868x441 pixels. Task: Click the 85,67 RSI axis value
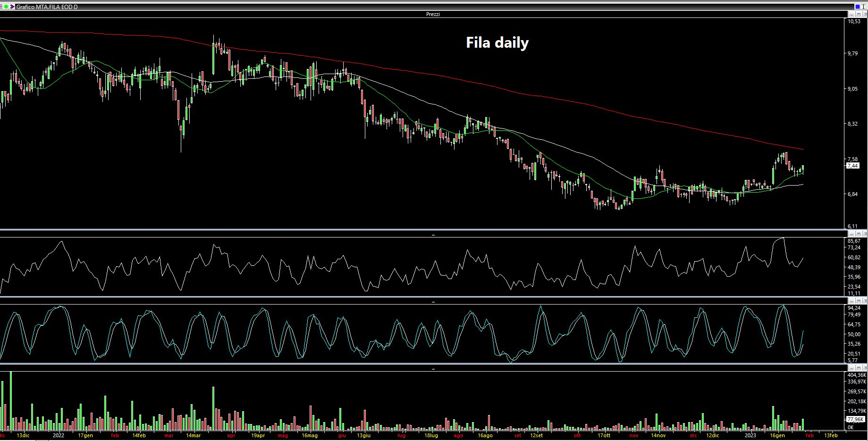854,241
